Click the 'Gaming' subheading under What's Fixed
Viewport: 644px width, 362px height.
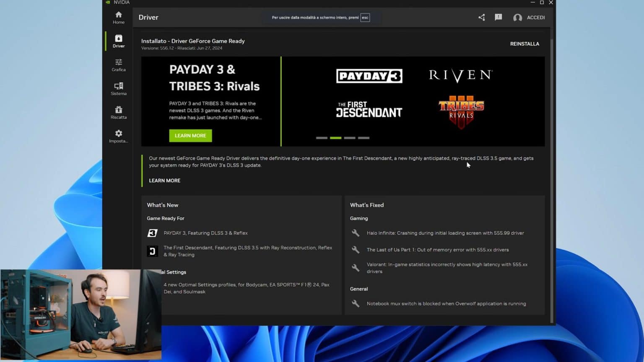pyautogui.click(x=359, y=218)
